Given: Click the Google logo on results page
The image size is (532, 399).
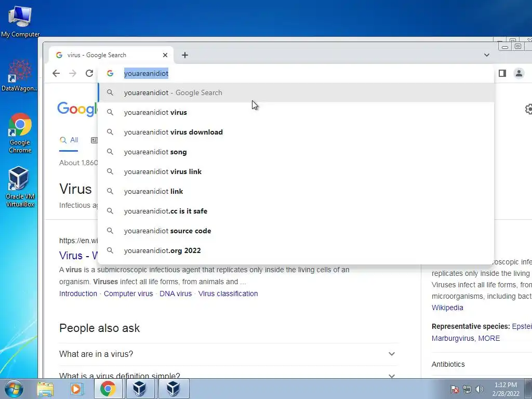Looking at the screenshot, I should click(x=77, y=109).
